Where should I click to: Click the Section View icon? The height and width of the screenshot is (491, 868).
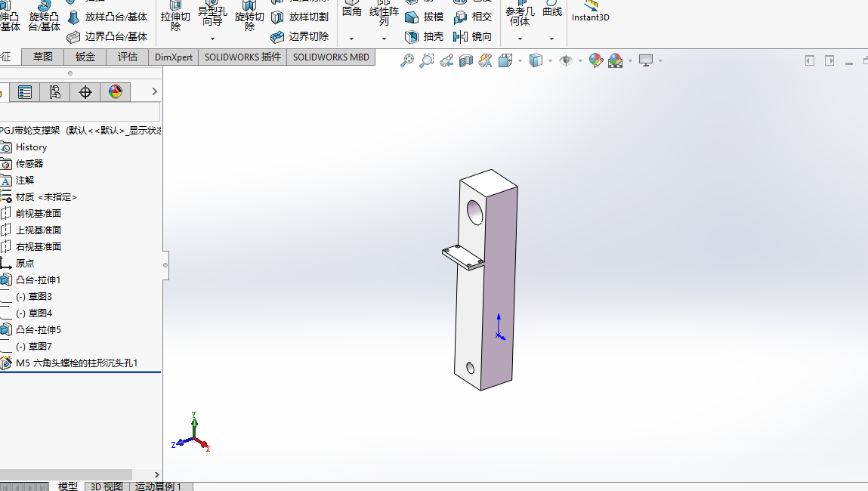coord(466,60)
